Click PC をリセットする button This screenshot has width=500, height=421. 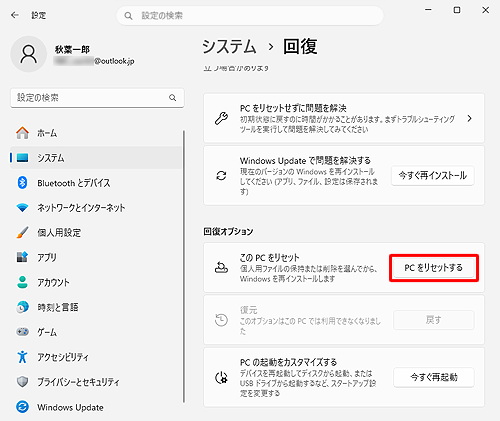coord(434,268)
